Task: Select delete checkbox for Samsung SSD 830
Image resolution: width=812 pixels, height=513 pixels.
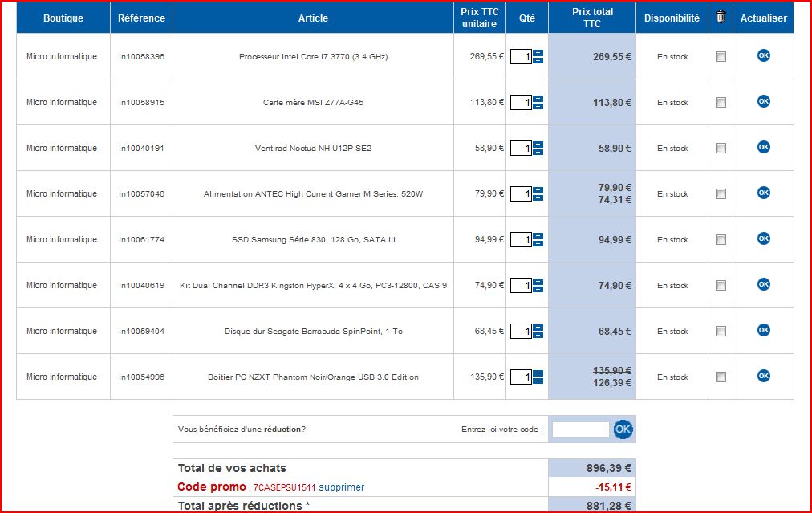Action: click(721, 240)
